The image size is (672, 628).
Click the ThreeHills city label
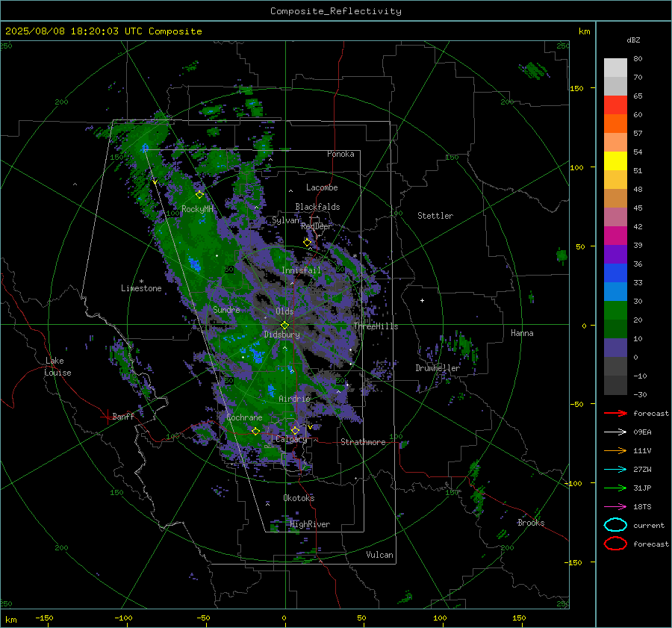click(x=376, y=326)
